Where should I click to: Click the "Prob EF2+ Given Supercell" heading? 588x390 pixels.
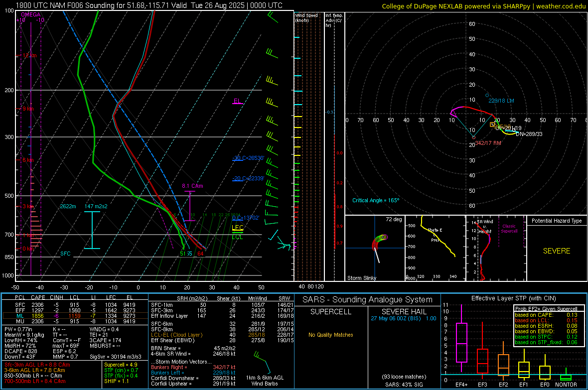[546, 309]
